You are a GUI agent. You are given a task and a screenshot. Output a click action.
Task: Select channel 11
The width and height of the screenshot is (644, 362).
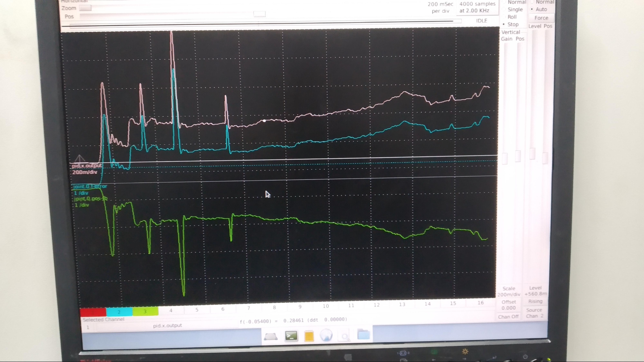point(351,305)
